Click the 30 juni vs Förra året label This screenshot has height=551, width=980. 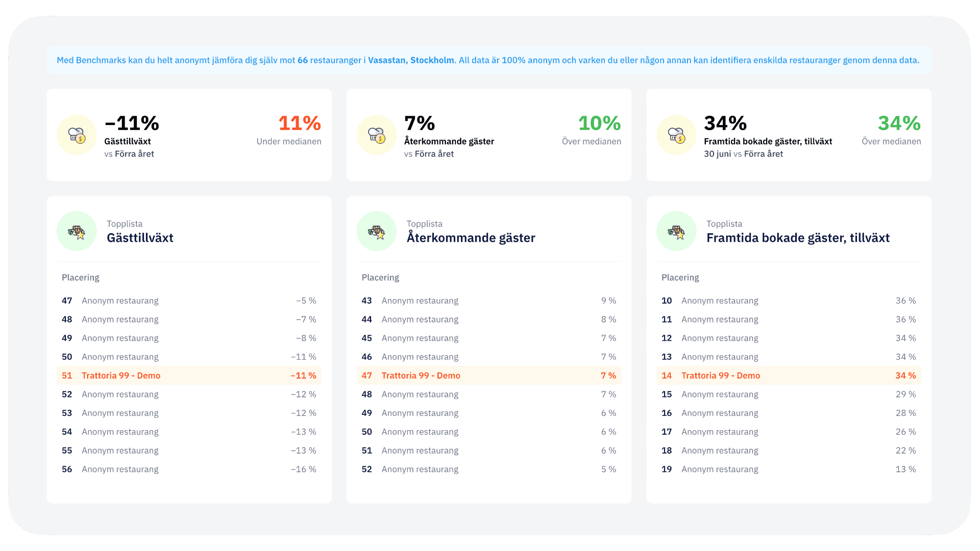743,154
